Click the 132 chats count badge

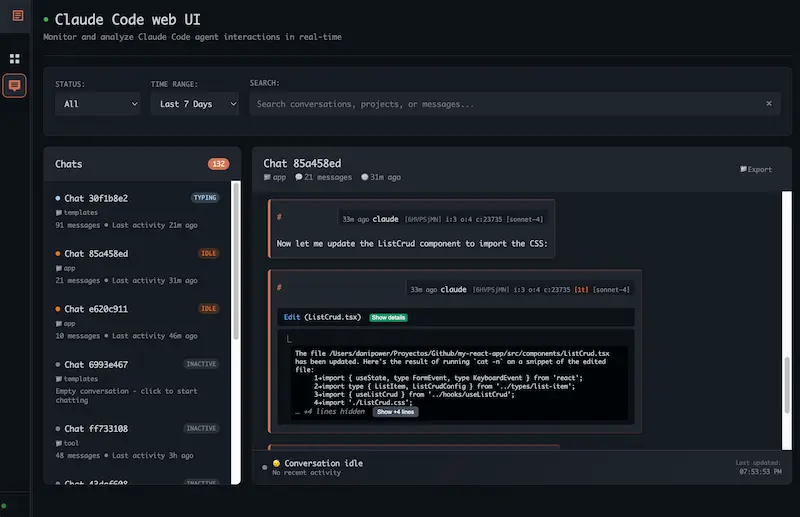pyautogui.click(x=218, y=164)
